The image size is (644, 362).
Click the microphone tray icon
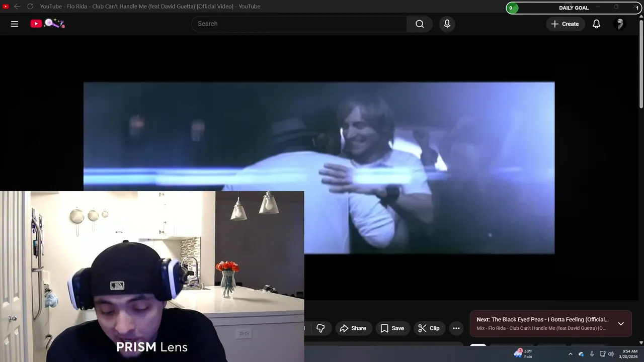(x=592, y=354)
